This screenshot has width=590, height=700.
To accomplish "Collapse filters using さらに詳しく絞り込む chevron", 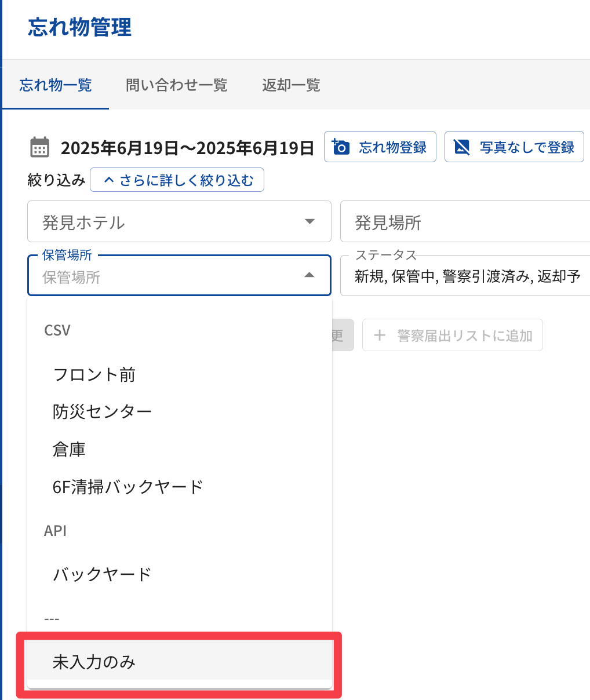I will [x=109, y=180].
